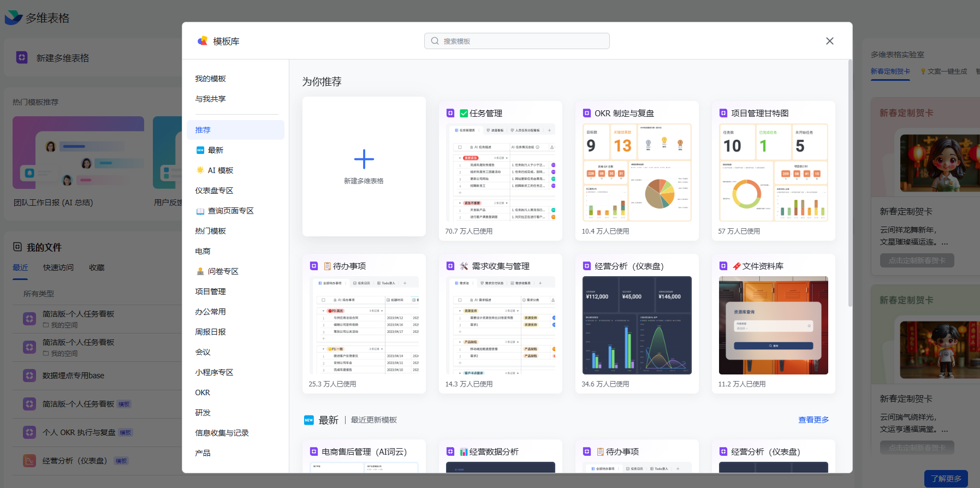
Task: Open the 周报日报 category
Action: (x=211, y=332)
